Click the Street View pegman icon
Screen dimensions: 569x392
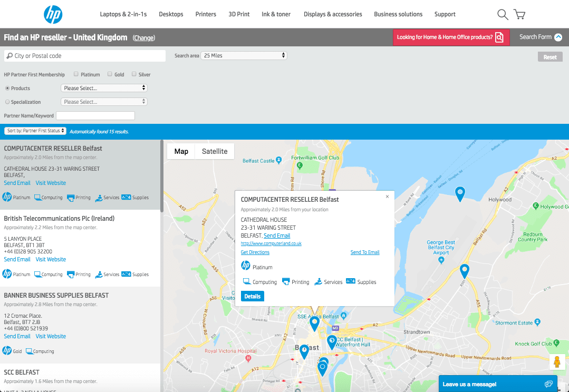click(557, 361)
